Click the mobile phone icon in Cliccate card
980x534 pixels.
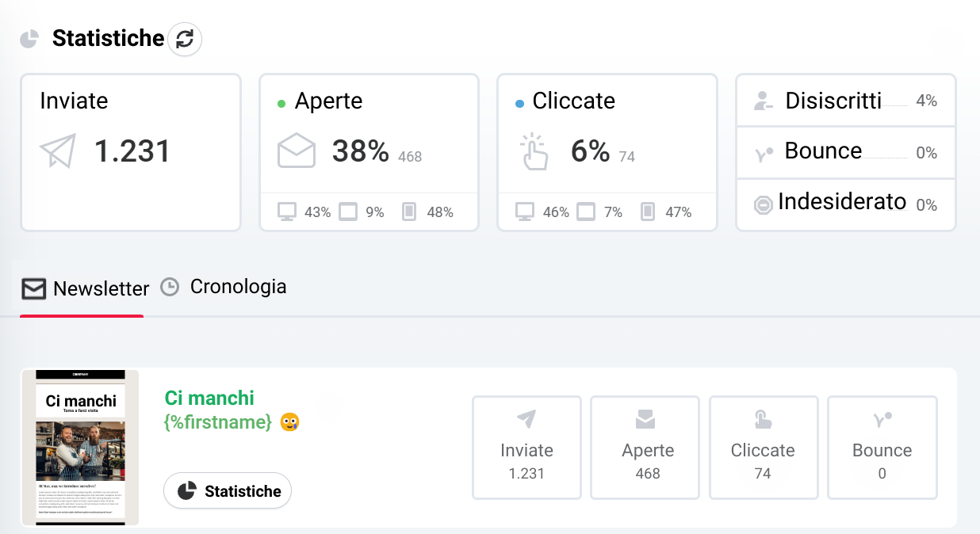click(x=648, y=212)
